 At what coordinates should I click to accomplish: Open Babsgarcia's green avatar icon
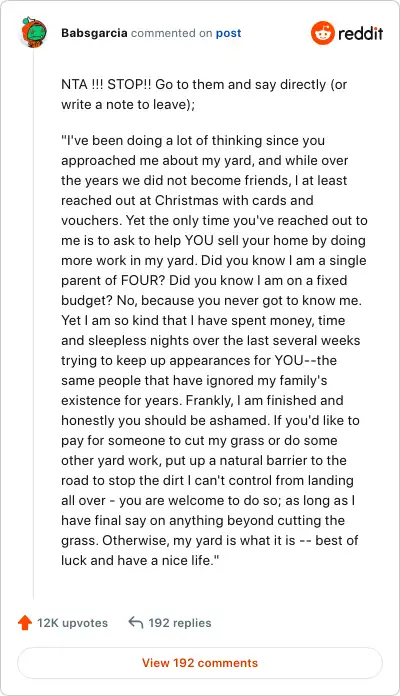[33, 32]
